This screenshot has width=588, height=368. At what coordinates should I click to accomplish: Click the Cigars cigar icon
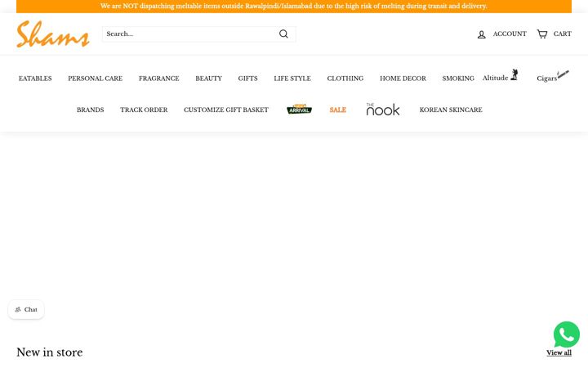(563, 74)
